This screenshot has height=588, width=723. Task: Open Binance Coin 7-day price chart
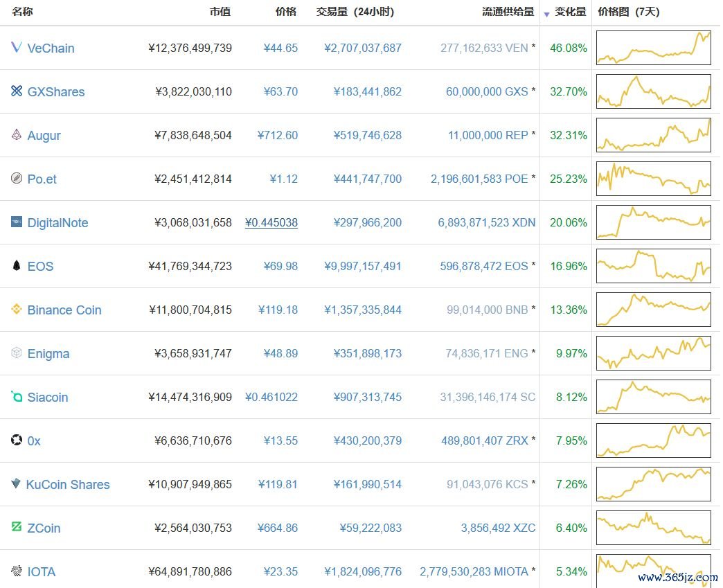[x=653, y=310]
